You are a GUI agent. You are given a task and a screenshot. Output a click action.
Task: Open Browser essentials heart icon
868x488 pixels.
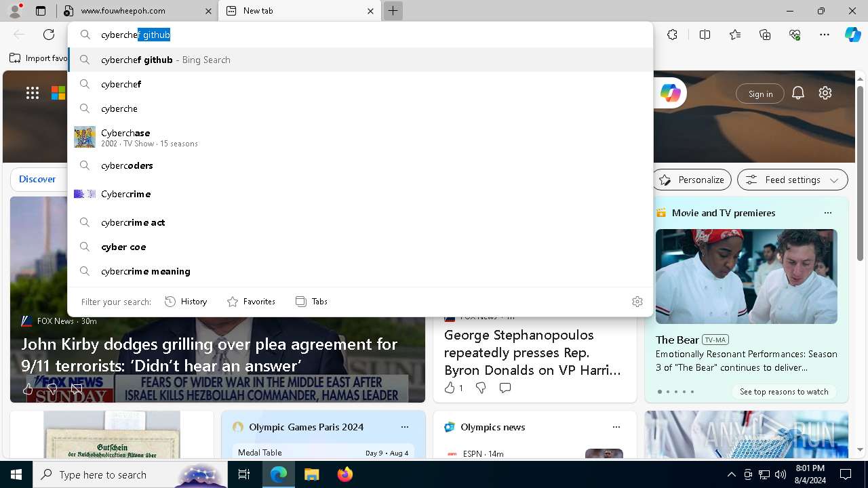click(795, 35)
